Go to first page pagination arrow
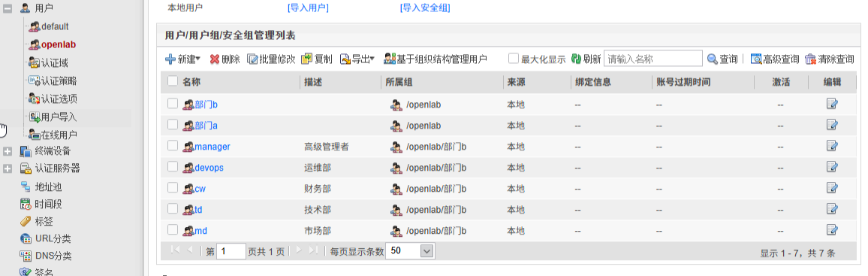Viewport: 868px width, 276px height. tap(176, 250)
